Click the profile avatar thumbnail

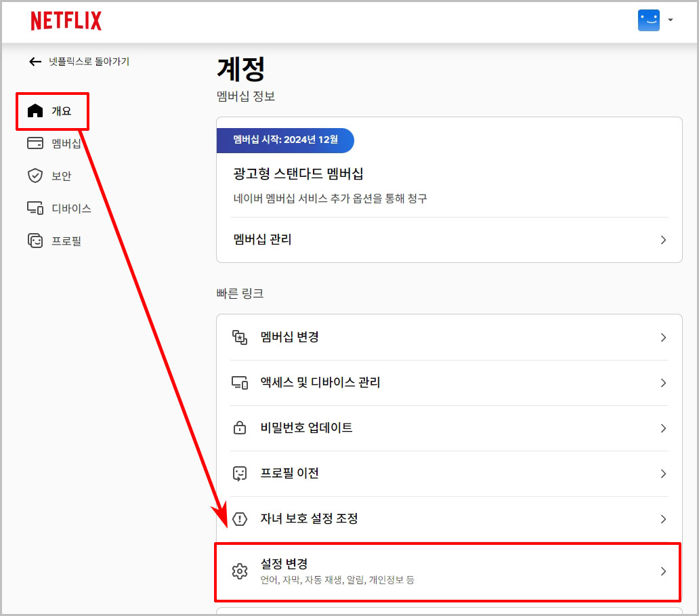point(648,20)
